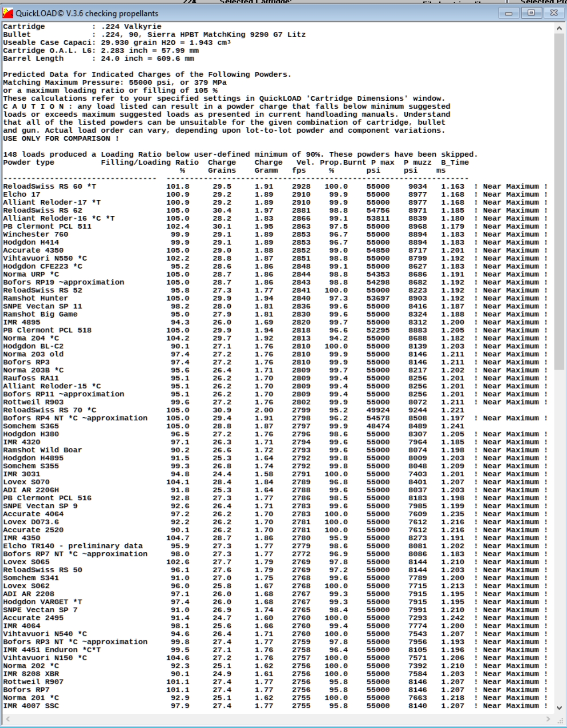Click the Hodgdon H4895 row
The image size is (567, 728).
275,458
